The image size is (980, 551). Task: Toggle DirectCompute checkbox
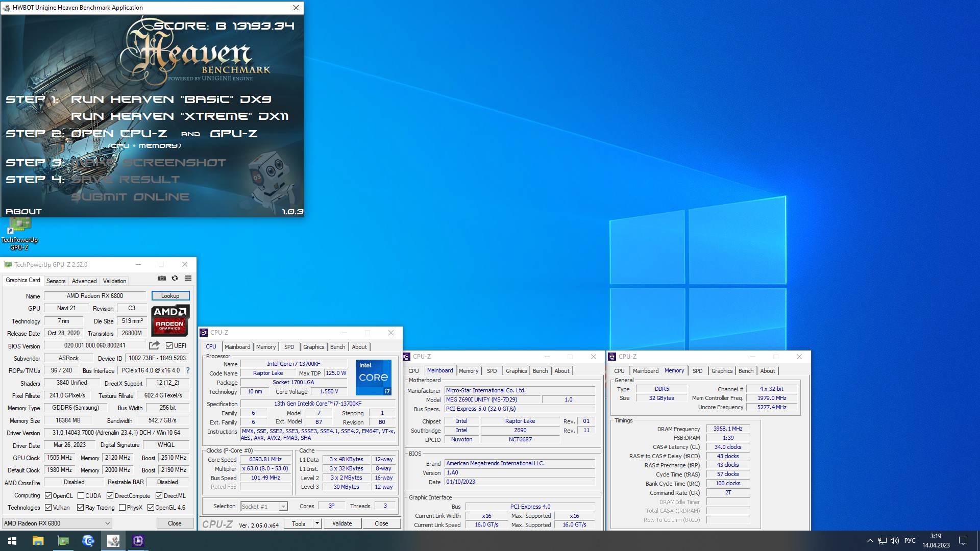tap(110, 495)
